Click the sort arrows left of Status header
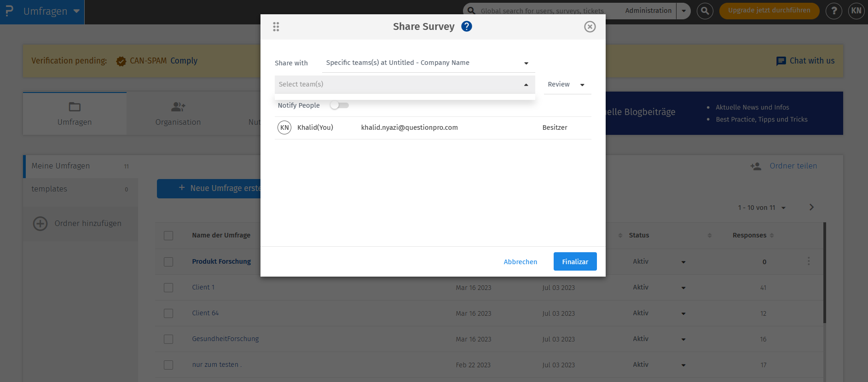Image resolution: width=868 pixels, height=382 pixels. point(620,236)
